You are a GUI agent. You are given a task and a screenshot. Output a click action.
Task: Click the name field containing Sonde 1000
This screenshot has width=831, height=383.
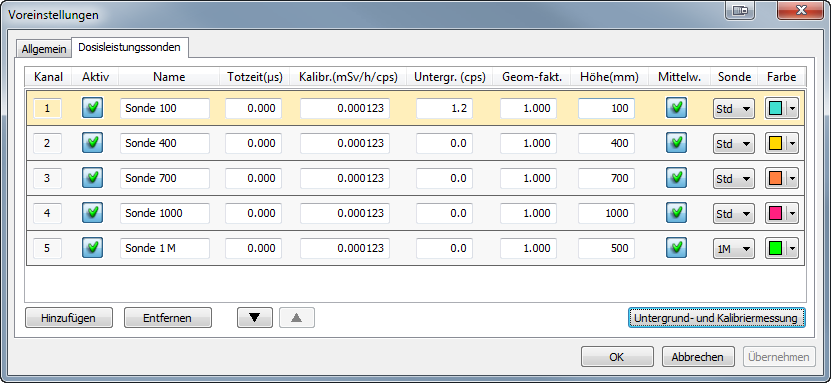[x=165, y=213]
